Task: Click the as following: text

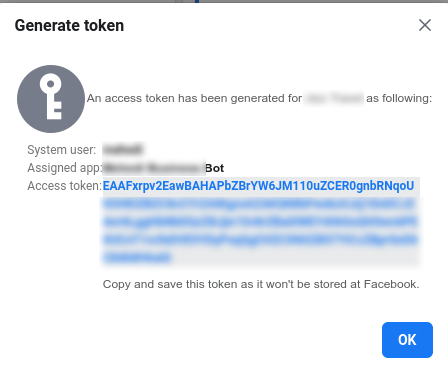Action: pyautogui.click(x=399, y=98)
